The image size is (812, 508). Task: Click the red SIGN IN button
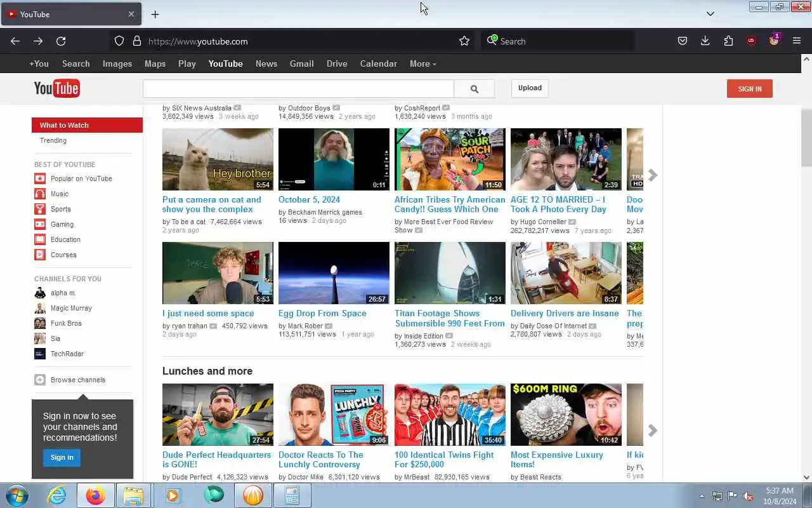pos(750,89)
